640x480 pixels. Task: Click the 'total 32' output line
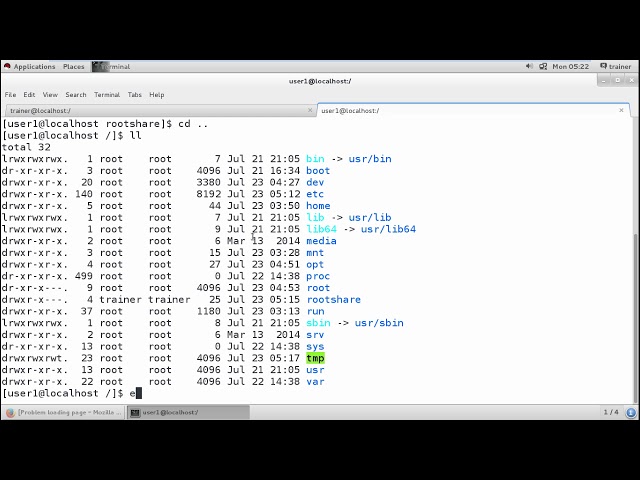pyautogui.click(x=26, y=147)
